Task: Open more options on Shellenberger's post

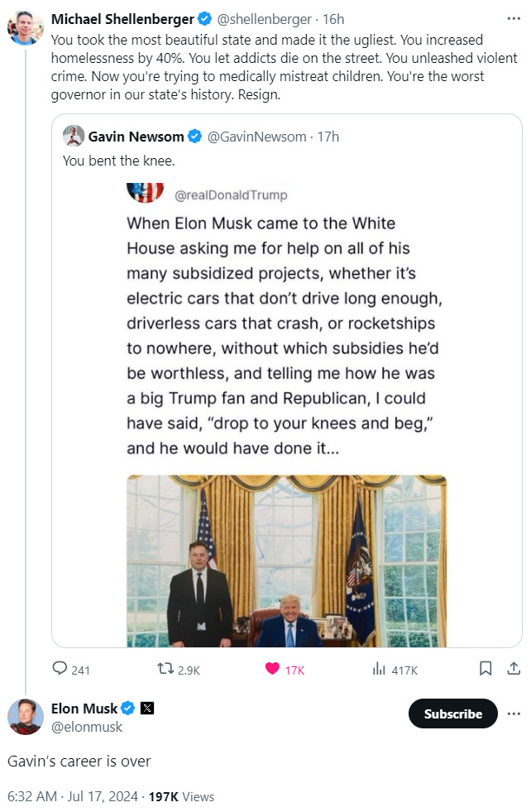Action: click(x=514, y=18)
